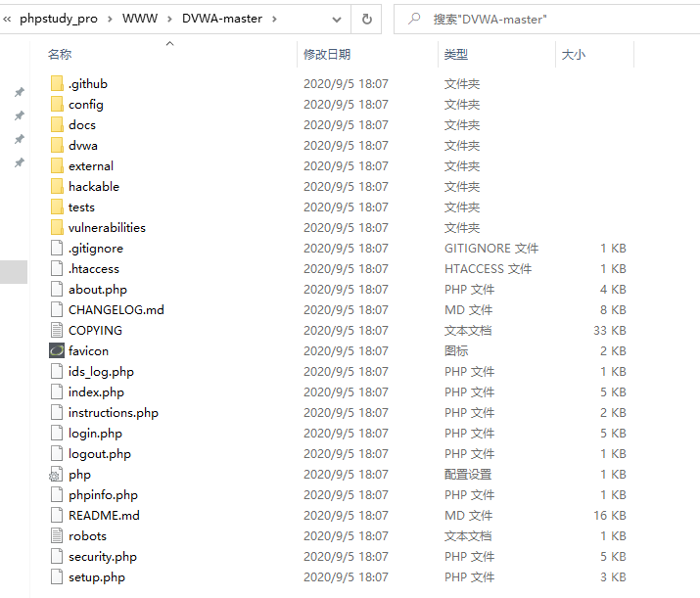Viewport: 700px width, 598px height.
Task: Navigate to WWW in breadcrumb
Action: (140, 19)
